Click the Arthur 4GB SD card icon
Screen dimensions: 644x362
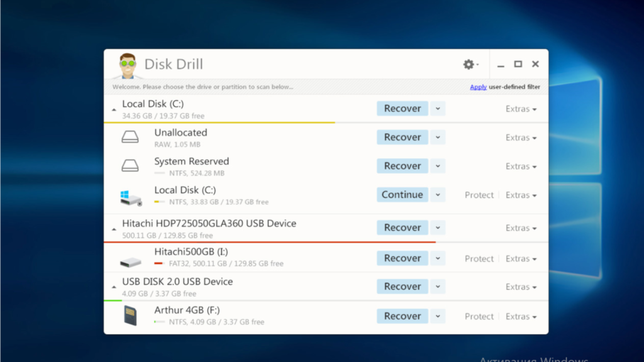point(130,315)
